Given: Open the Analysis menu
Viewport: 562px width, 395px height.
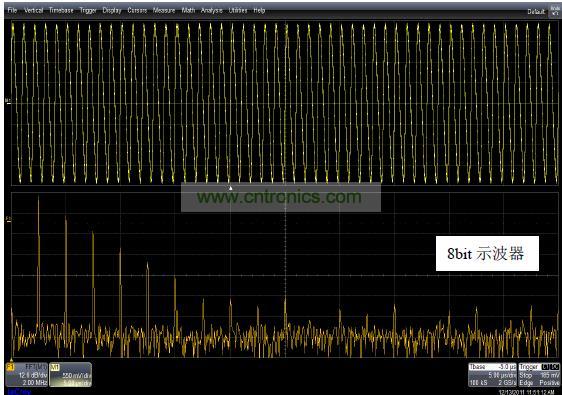Looking at the screenshot, I should tap(211, 10).
